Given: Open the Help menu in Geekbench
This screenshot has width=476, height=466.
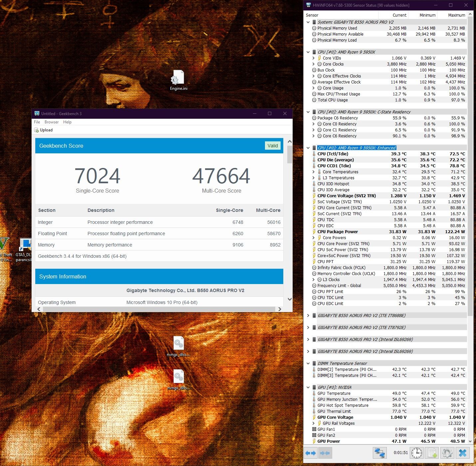Looking at the screenshot, I should coord(67,122).
